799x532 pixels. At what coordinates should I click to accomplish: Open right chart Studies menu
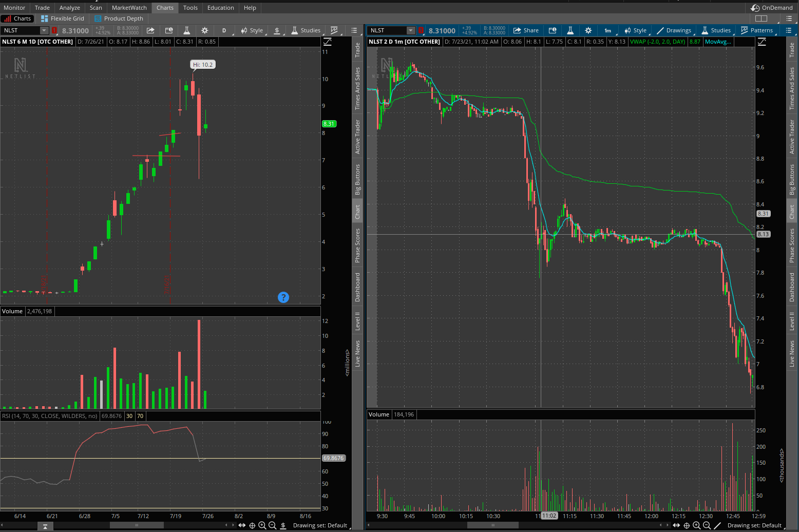point(716,30)
